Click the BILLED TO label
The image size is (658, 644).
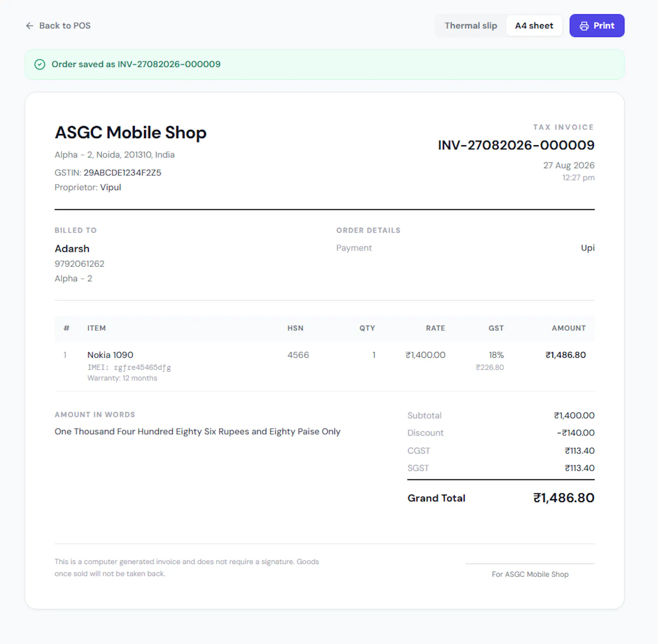pos(76,230)
